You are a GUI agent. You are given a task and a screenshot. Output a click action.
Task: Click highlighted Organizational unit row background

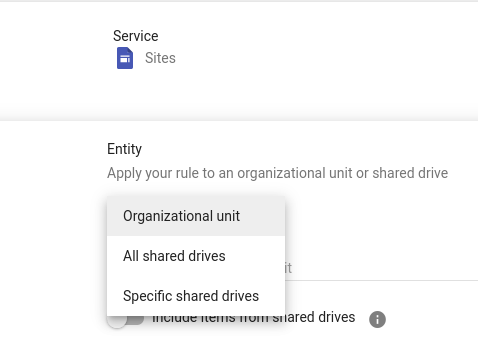pos(196,216)
